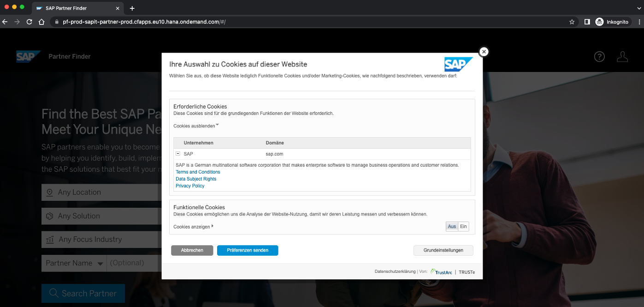Screen dimensions: 644x307
Task: Collapse the SAP row with the minus icon
Action: [178, 154]
